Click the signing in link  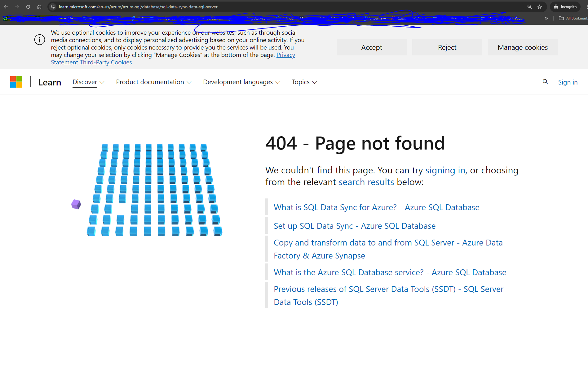445,170
